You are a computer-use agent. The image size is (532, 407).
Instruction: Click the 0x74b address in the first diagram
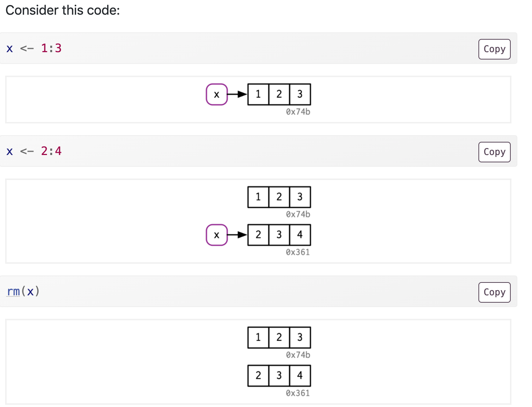coord(298,112)
